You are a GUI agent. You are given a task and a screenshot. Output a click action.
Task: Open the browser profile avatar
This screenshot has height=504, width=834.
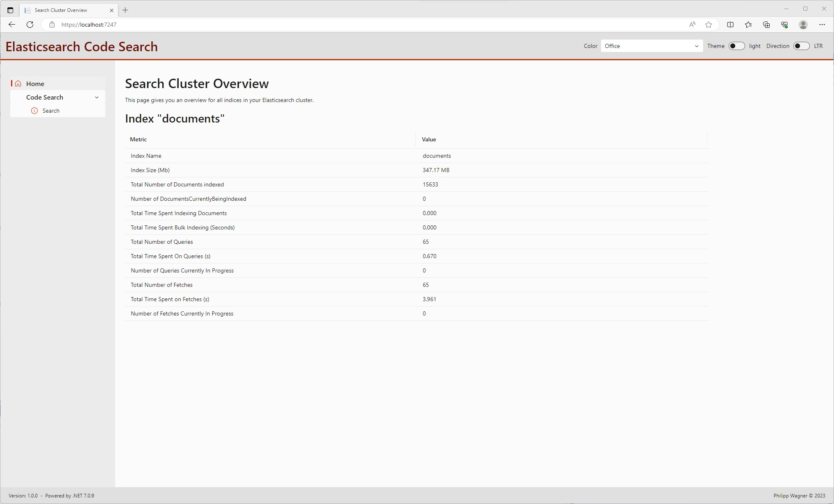803,25
